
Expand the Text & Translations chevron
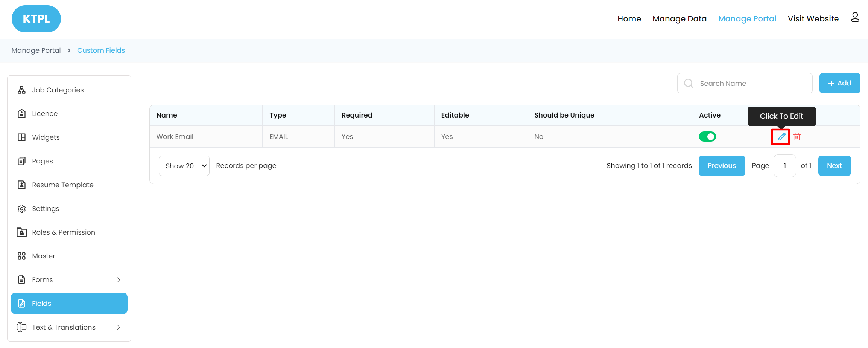point(119,327)
